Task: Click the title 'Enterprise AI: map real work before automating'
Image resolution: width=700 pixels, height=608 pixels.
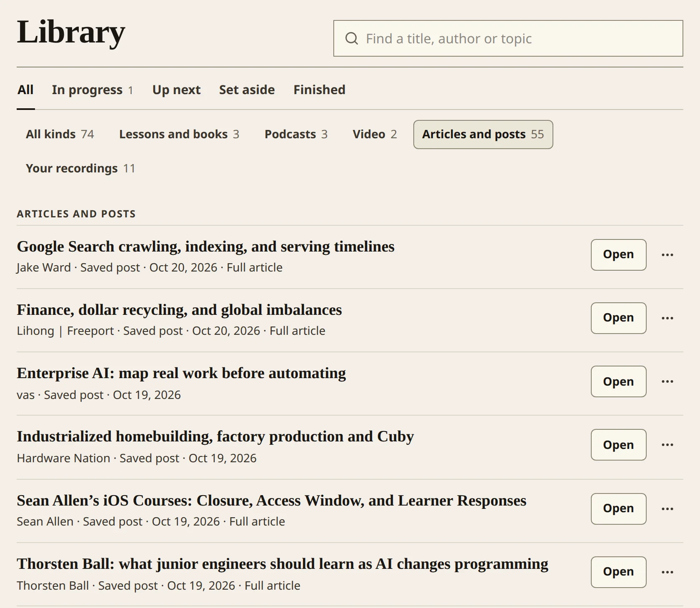Action: [x=181, y=374]
